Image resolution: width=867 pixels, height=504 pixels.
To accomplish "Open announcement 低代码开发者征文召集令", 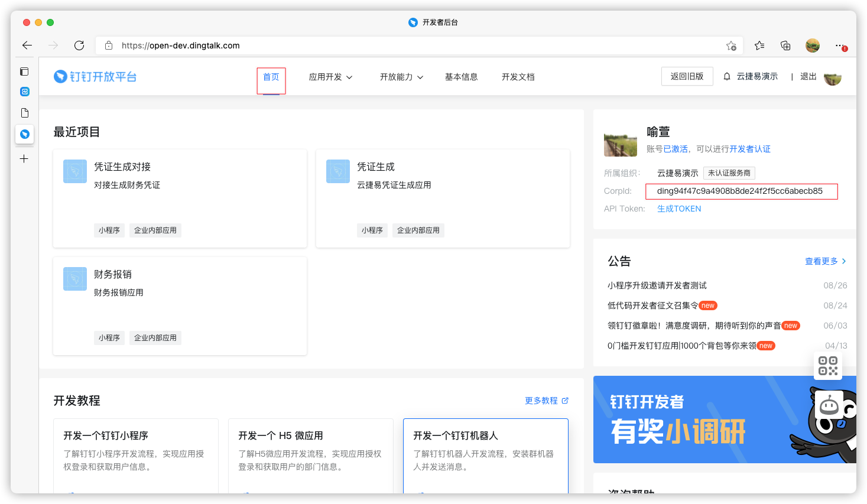I will [653, 305].
